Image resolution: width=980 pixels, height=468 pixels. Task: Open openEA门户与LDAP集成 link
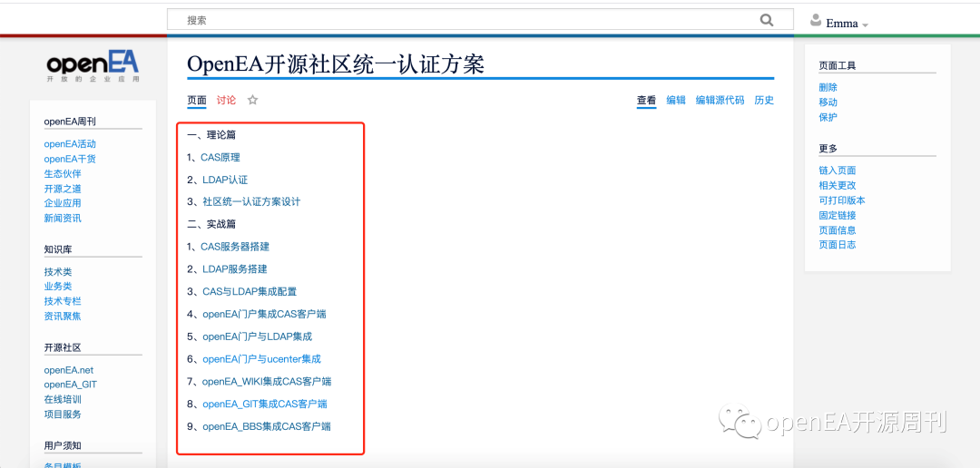258,336
